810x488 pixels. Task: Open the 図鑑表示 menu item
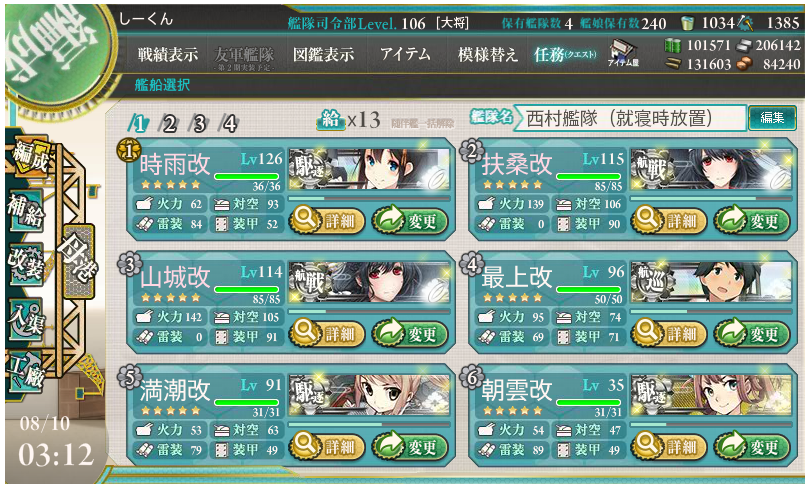pos(323,54)
